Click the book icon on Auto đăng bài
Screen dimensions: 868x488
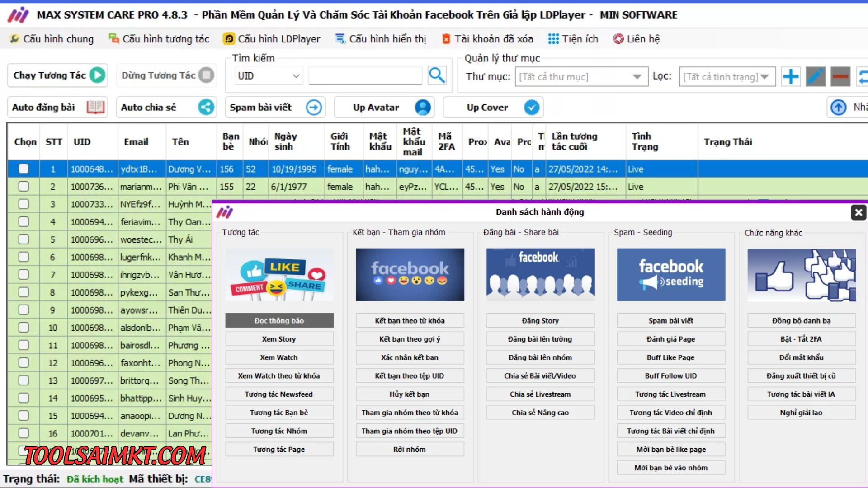point(95,107)
